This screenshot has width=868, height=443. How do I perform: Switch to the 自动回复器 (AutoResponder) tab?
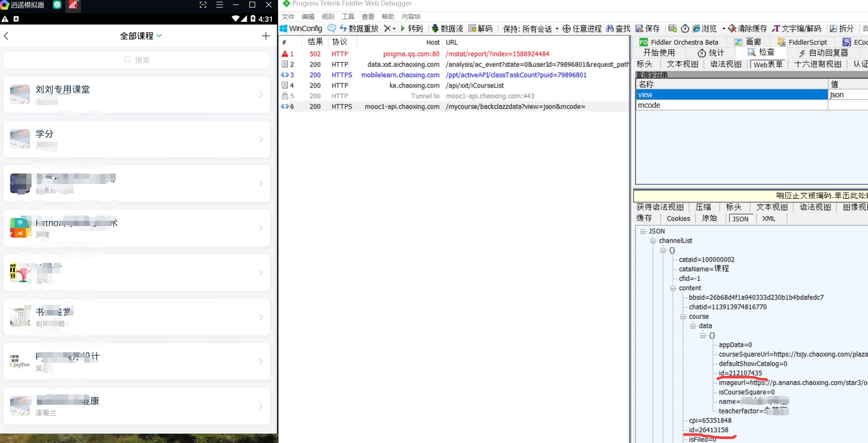(x=823, y=53)
